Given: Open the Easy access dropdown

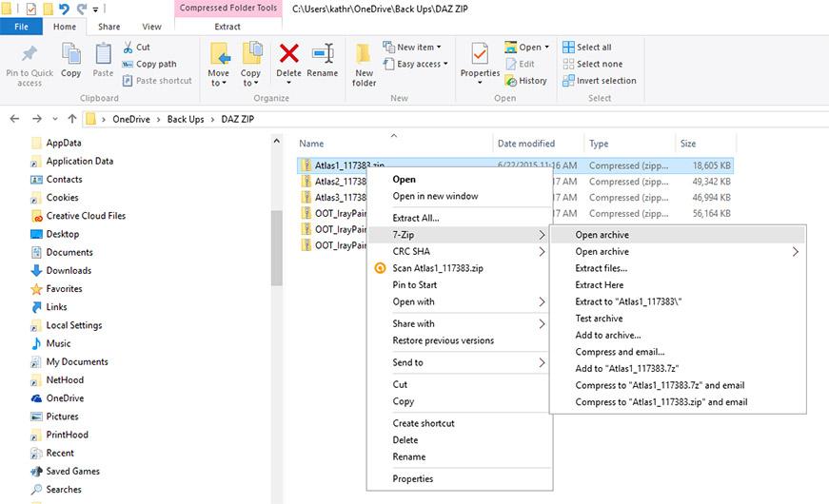Looking at the screenshot, I should (x=416, y=64).
